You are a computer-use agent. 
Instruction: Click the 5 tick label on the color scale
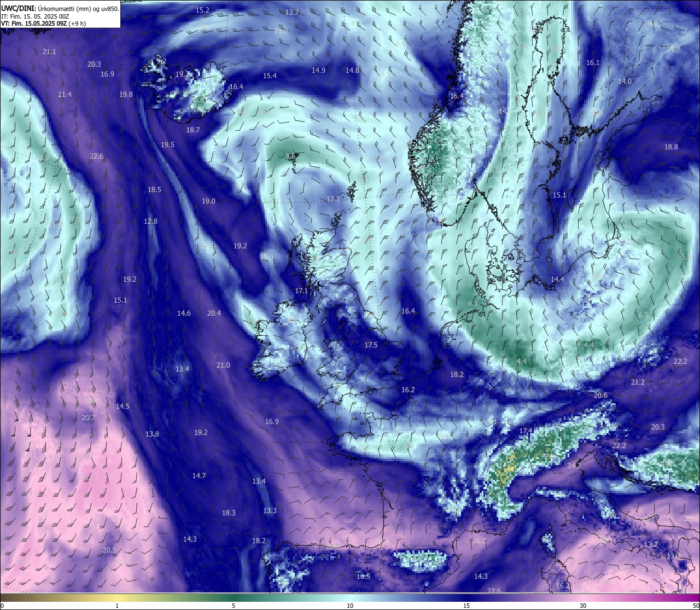pos(234,606)
